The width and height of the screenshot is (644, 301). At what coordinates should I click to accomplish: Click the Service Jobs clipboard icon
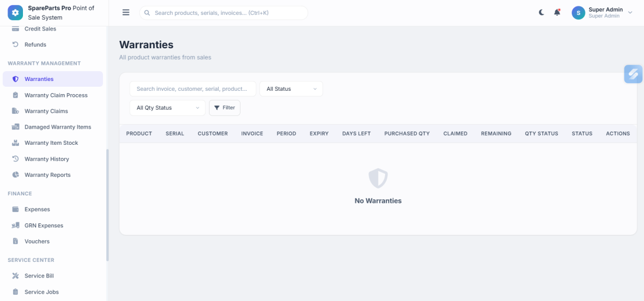point(15,292)
